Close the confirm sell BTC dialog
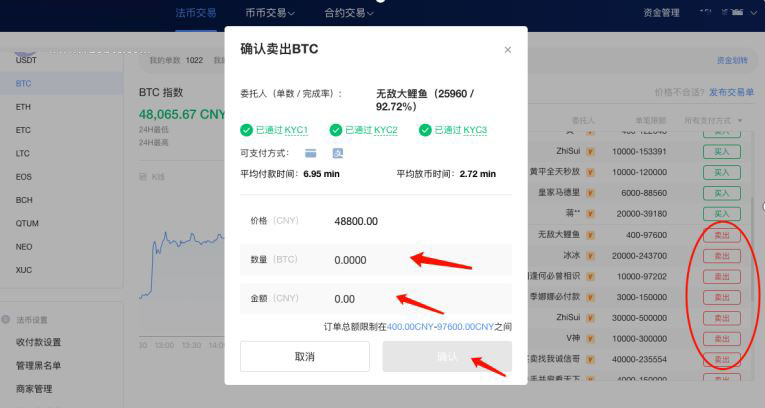The image size is (765, 408). click(507, 50)
